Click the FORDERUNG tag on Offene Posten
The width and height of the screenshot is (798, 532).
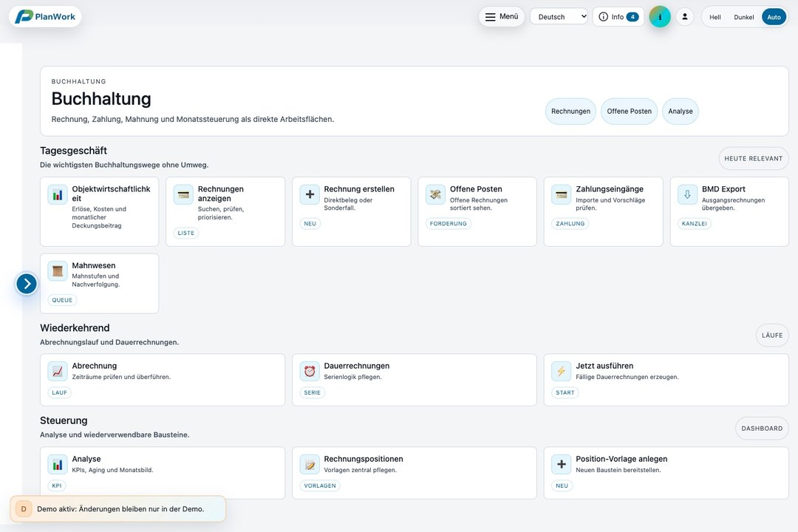(448, 223)
